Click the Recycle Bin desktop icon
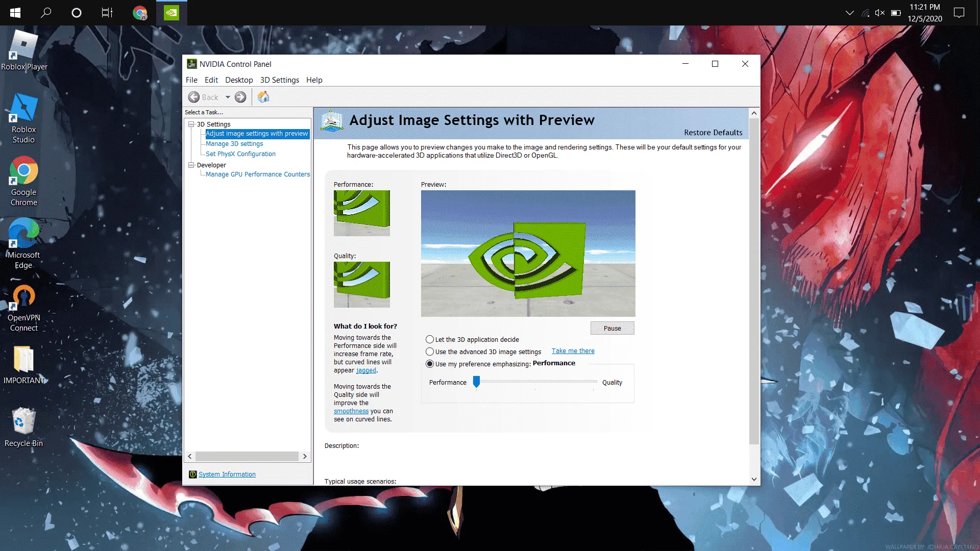The image size is (980, 551). click(24, 428)
